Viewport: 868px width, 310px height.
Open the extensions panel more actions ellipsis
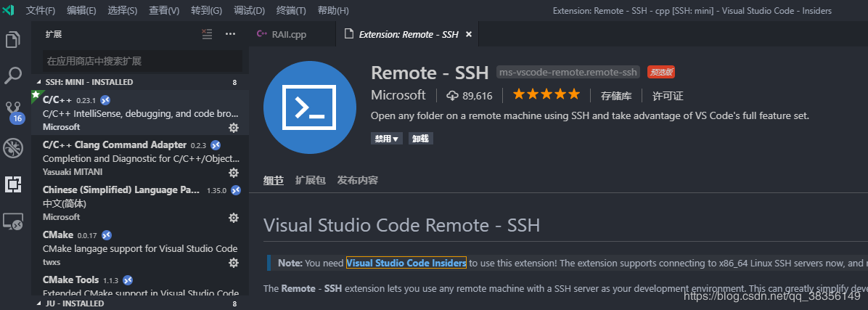pos(230,34)
